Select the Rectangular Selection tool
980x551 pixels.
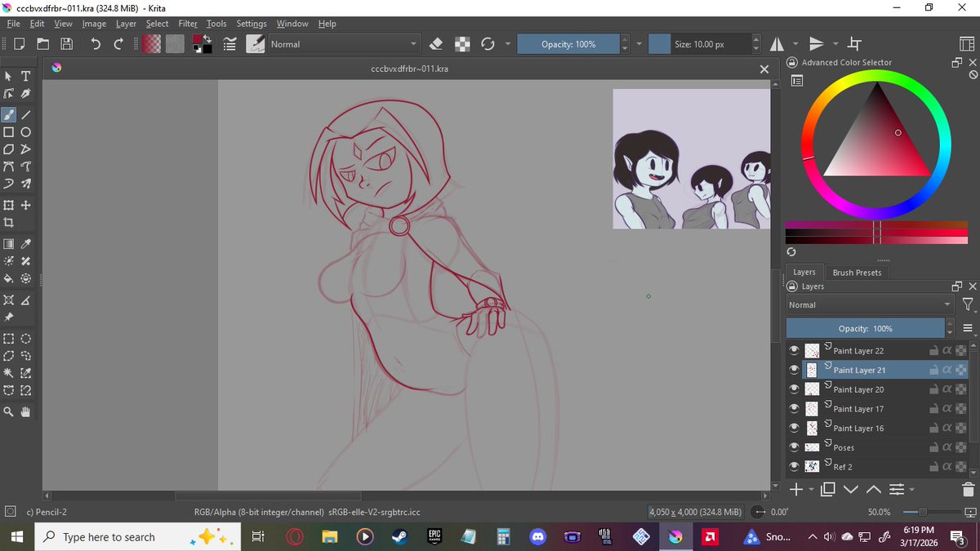9,338
